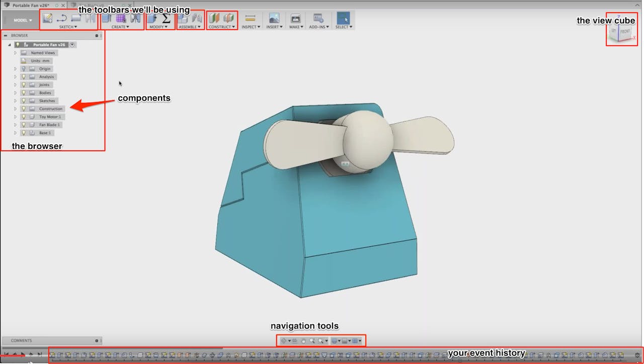
Task: Hide the Fan Blade:1 component
Action: click(24, 125)
